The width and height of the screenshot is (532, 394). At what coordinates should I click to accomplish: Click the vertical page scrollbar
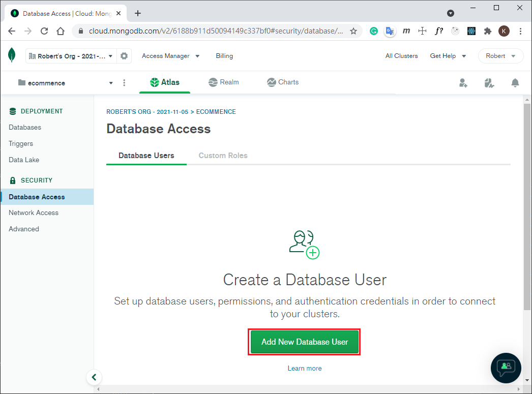(x=527, y=207)
